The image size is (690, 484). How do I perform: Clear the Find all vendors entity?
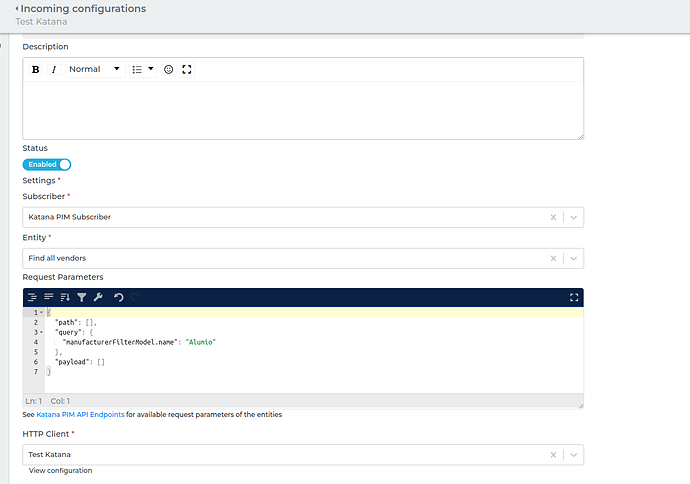click(553, 258)
